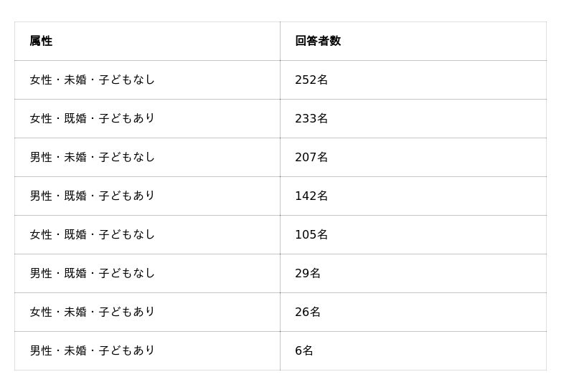Click empty space right of 6名
574x392 pixels.
click(430, 351)
